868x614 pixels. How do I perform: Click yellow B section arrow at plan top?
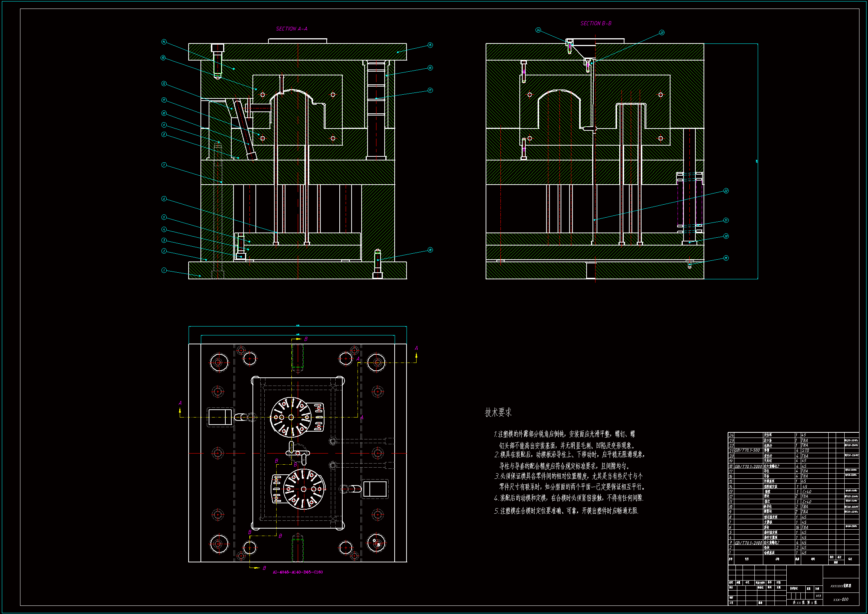[x=298, y=340]
